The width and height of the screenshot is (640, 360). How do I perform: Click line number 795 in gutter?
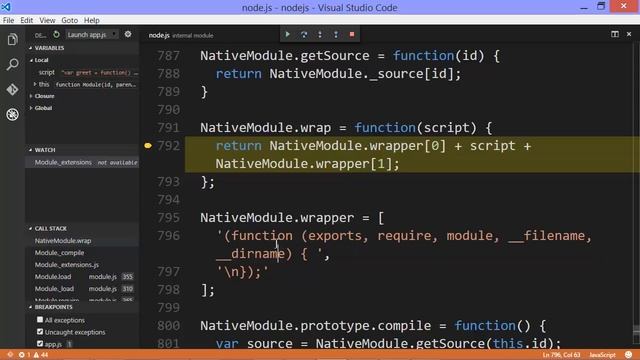pyautogui.click(x=168, y=218)
